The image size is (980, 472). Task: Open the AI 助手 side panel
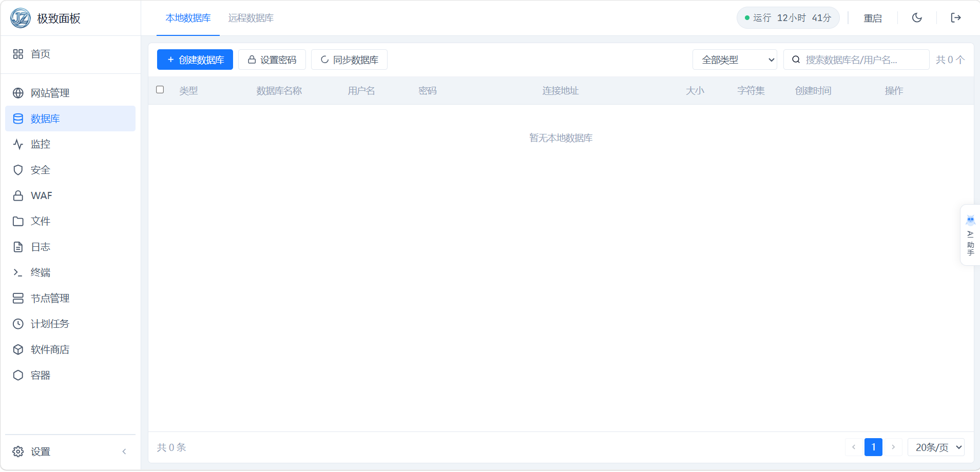pos(970,235)
